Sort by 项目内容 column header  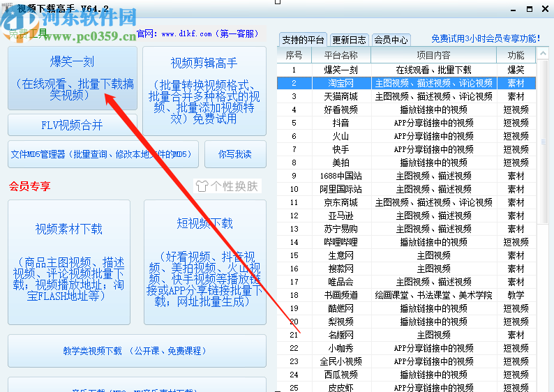click(434, 55)
